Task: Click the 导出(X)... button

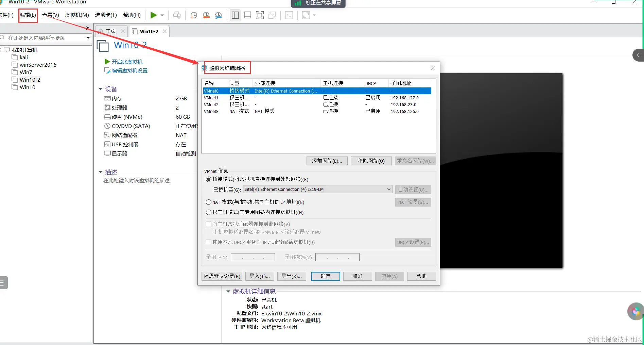Action: pos(292,276)
